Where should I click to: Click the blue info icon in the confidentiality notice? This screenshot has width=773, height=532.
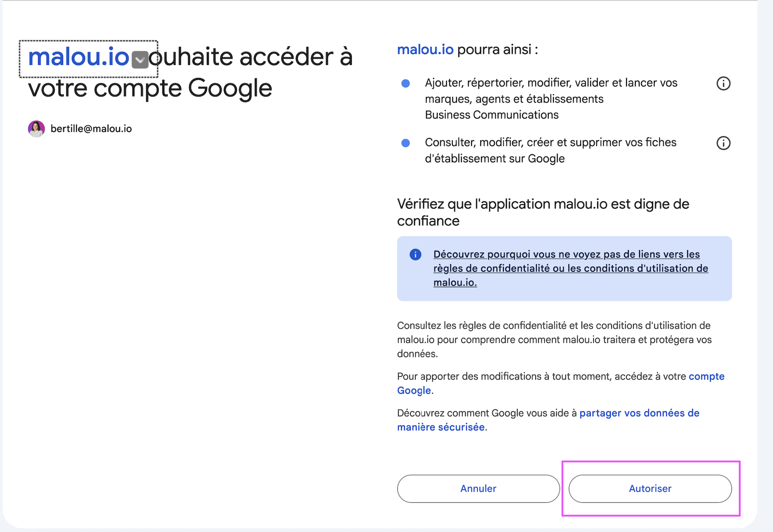[415, 254]
